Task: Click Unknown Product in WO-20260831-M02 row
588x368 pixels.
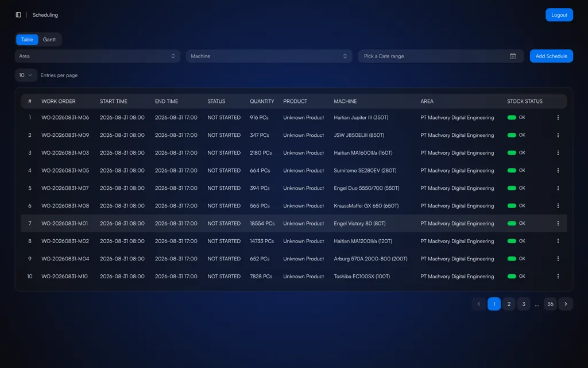Action: 303,241
